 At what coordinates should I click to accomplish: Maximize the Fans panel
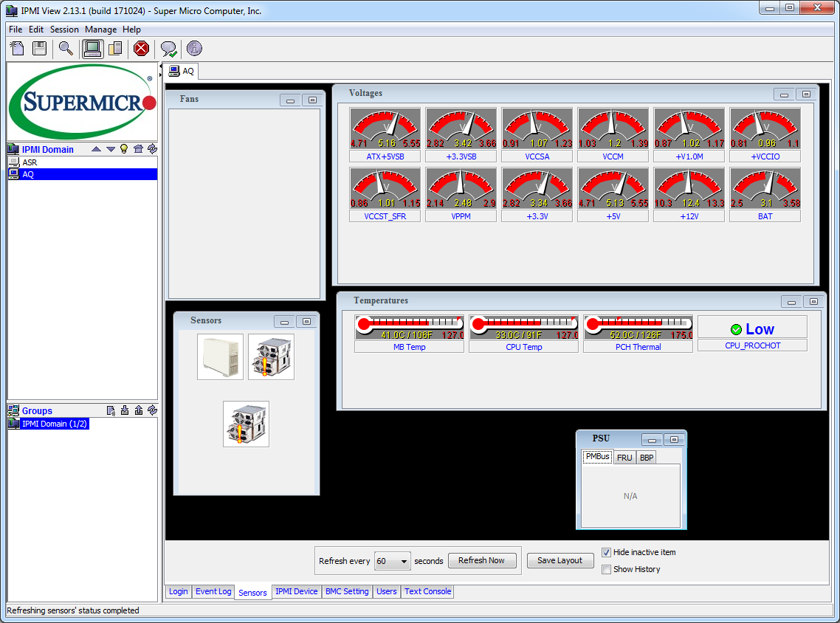pyautogui.click(x=313, y=100)
